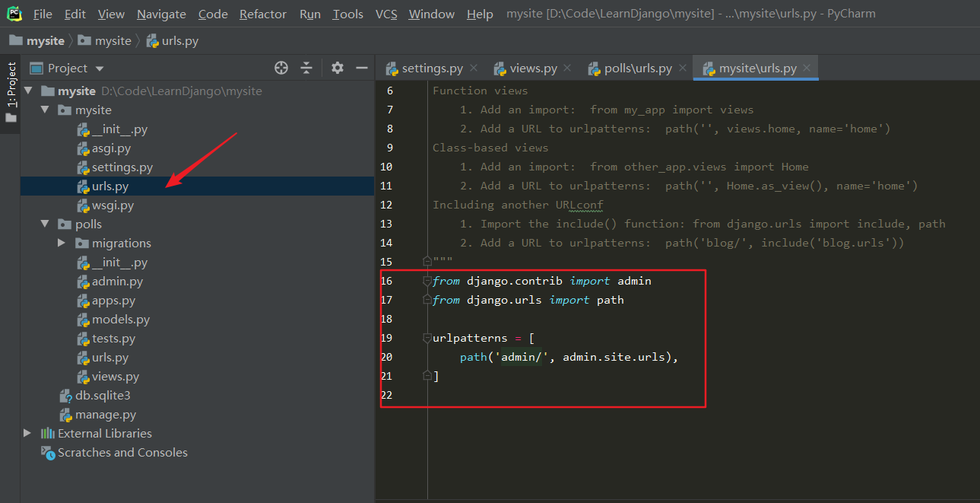Open the Navigate menu

[161, 14]
